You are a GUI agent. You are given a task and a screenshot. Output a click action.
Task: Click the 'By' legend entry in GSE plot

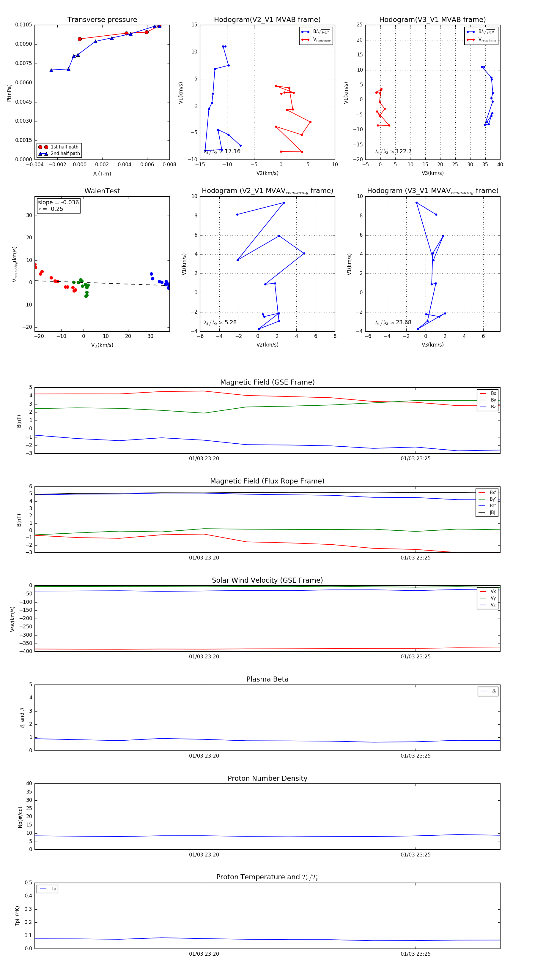coord(488,400)
